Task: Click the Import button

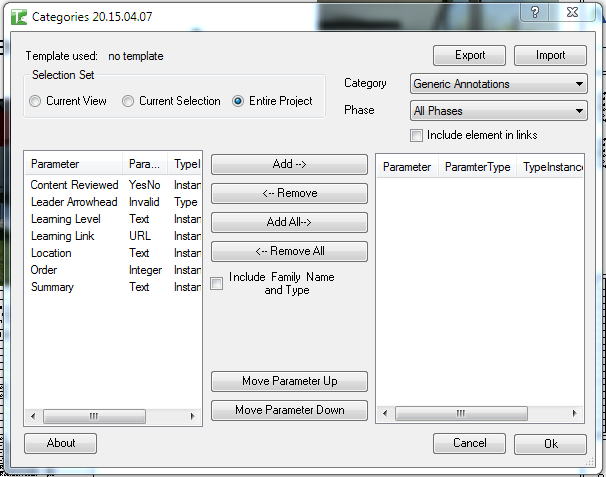Action: click(550, 55)
